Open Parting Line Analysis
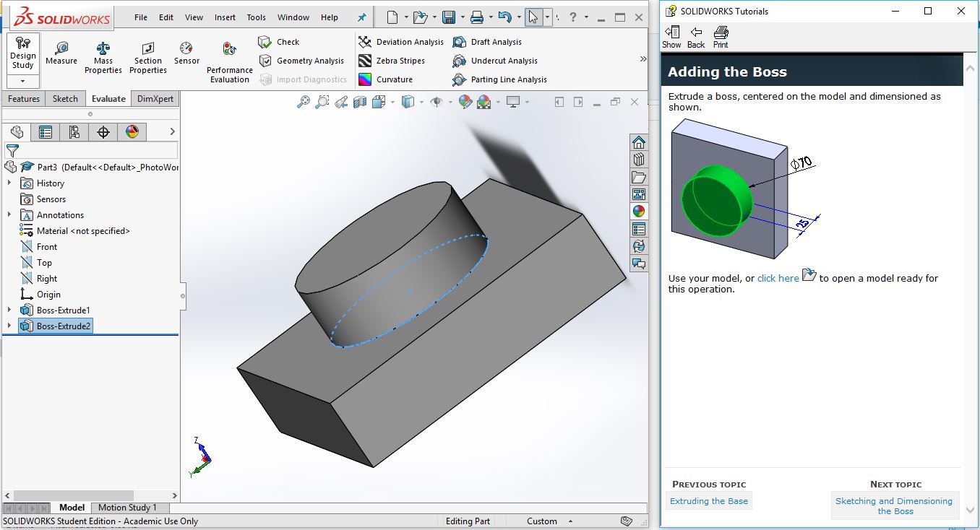 [x=499, y=79]
